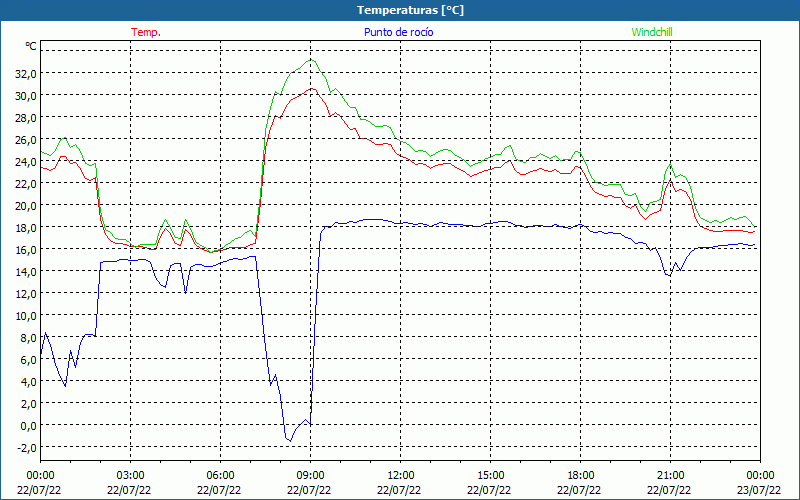
Task: Click the 32,0 y-axis value
Action: point(26,74)
